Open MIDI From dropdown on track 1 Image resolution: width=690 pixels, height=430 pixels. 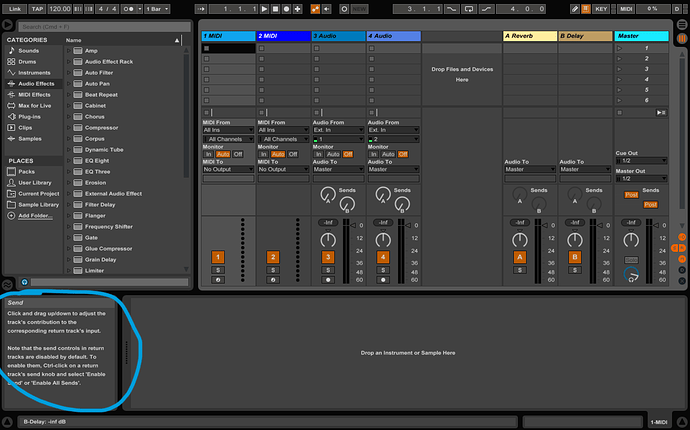click(228, 130)
